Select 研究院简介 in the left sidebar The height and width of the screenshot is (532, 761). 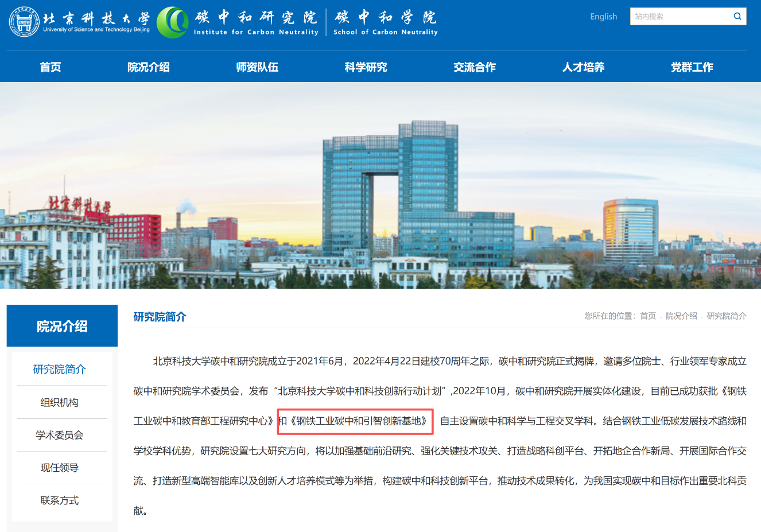click(x=60, y=370)
